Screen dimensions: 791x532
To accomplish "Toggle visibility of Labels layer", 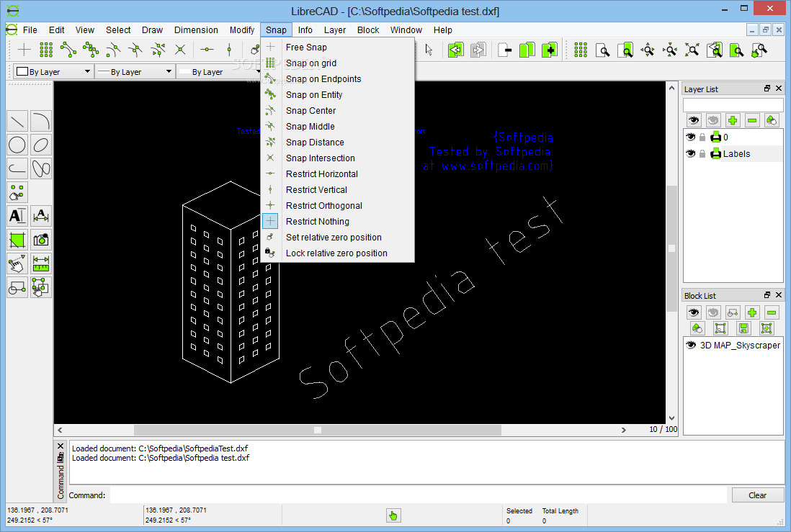I will pyautogui.click(x=691, y=154).
